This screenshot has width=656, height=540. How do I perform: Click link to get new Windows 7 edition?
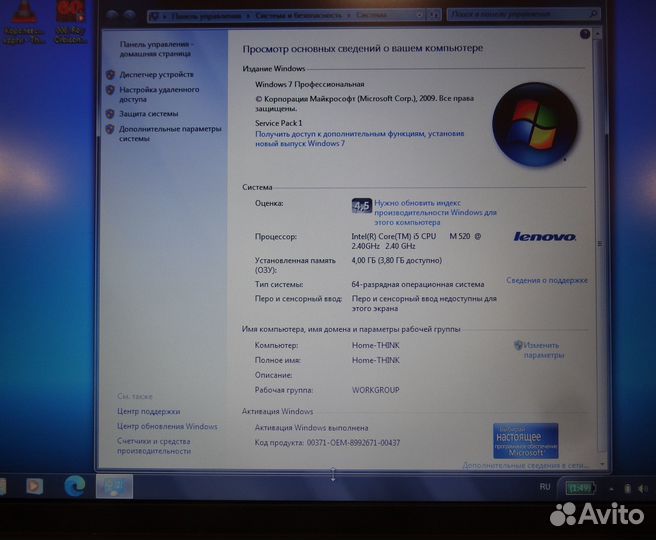pyautogui.click(x=359, y=138)
